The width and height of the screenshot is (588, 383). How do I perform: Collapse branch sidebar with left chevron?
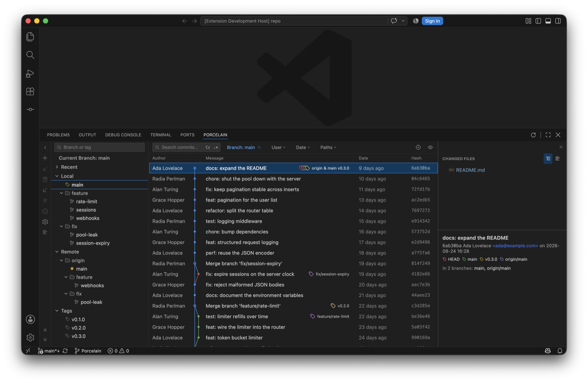[45, 148]
